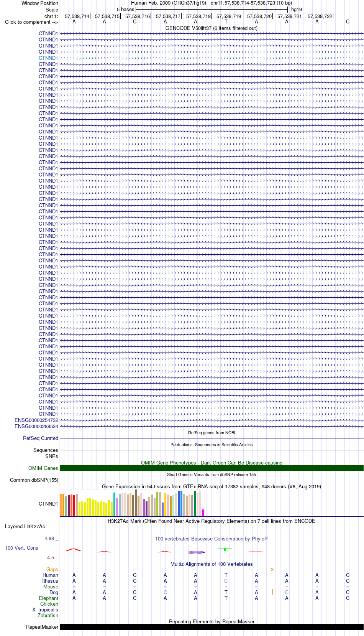364x636 pixels.
Task: Click the 'Click to complement -->' label
Action: (x=31, y=22)
